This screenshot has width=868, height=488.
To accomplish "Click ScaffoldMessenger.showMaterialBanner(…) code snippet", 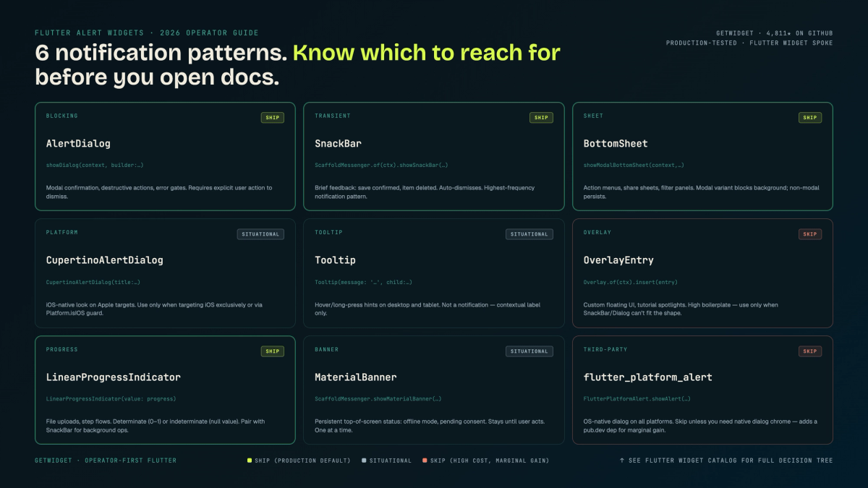I will 378,399.
